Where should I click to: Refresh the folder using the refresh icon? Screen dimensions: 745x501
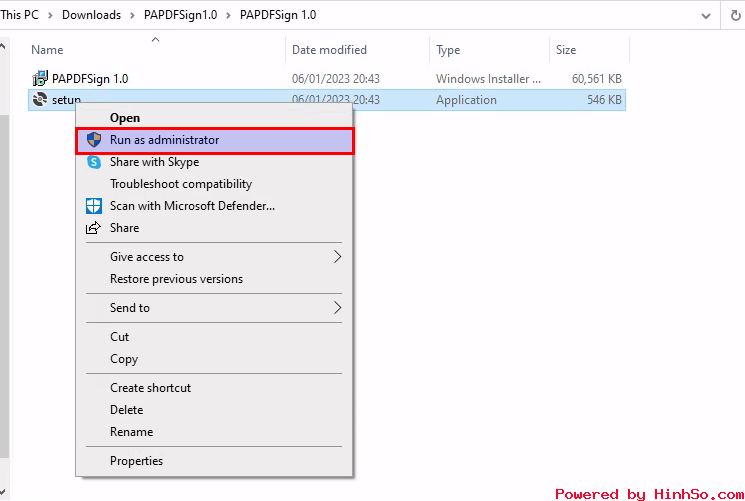(x=735, y=16)
